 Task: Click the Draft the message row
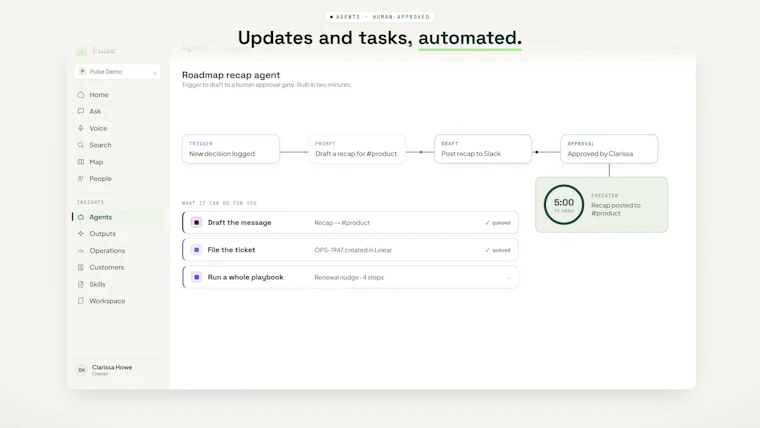350,222
